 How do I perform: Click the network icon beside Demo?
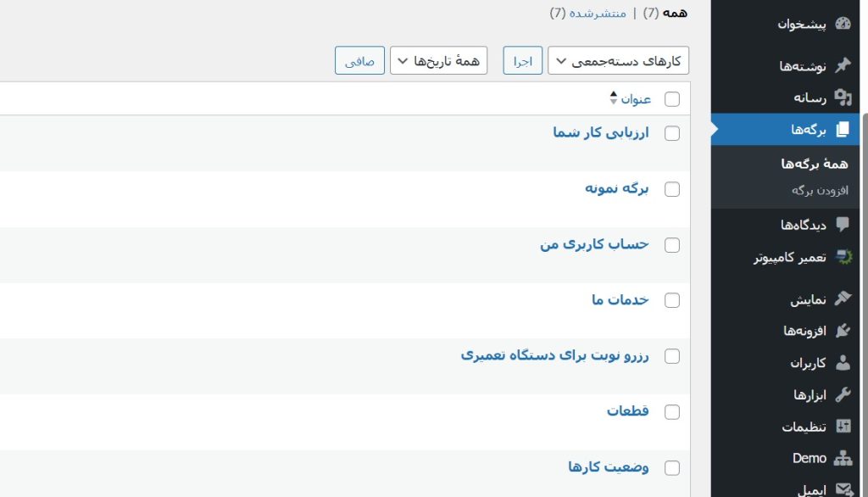pyautogui.click(x=843, y=458)
